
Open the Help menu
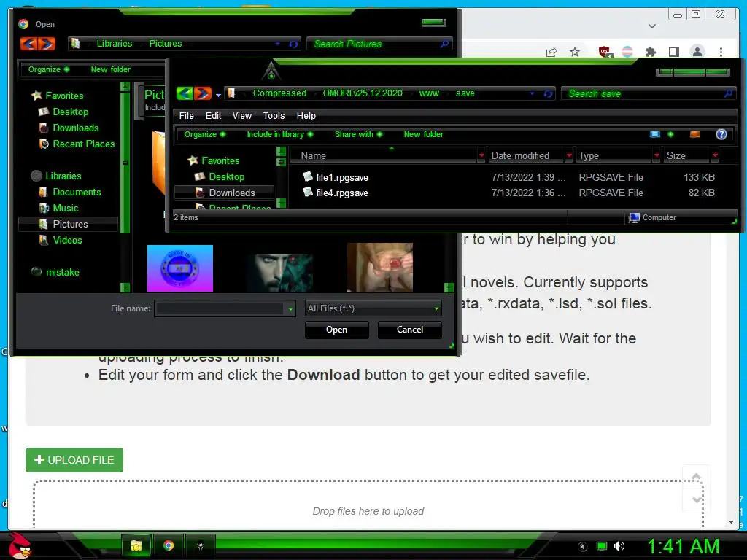[x=306, y=116]
